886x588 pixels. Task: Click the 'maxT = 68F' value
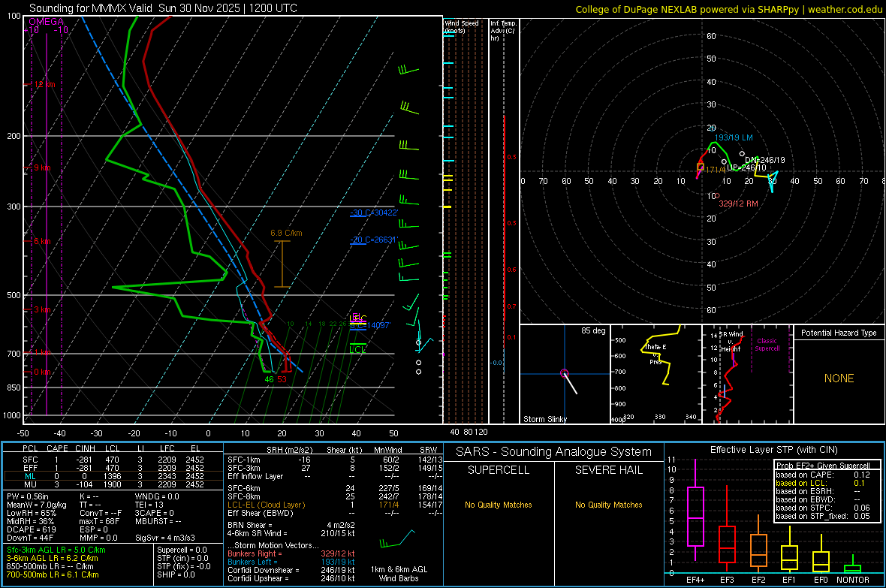(x=99, y=521)
